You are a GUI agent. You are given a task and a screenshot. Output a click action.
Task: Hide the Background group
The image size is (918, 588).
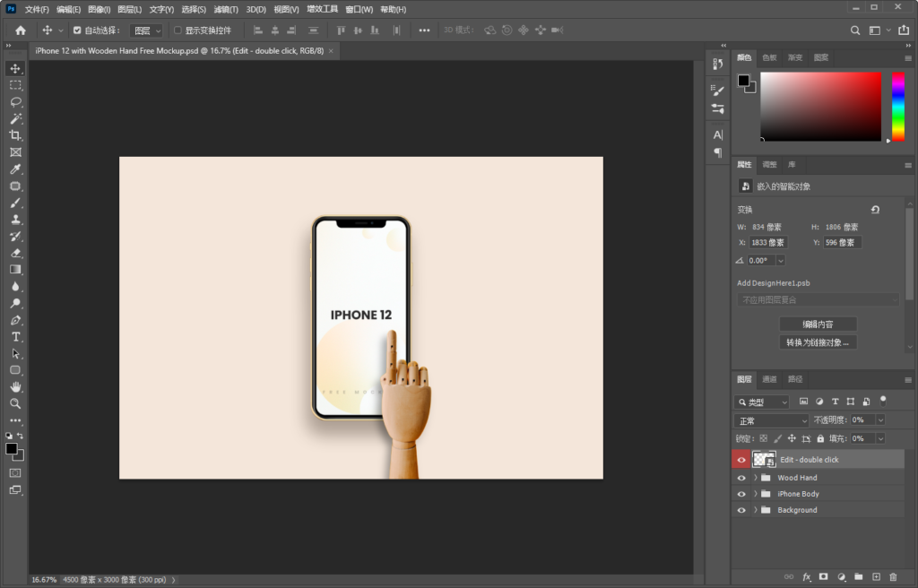click(x=741, y=510)
